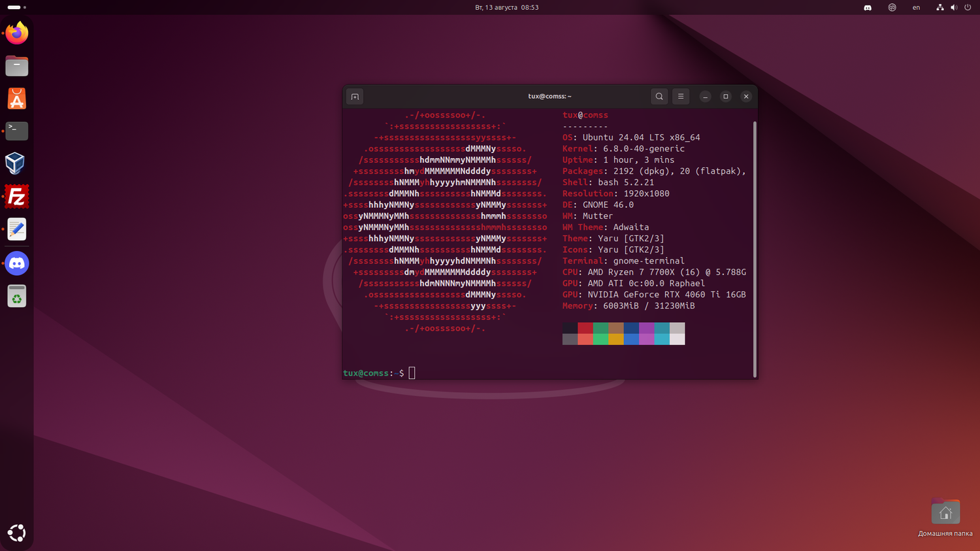Close the terminal window
This screenshot has width=980, height=551.
(746, 97)
